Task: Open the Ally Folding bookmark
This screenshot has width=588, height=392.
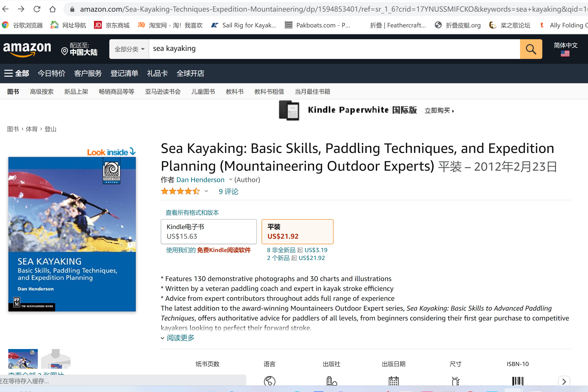Action: coord(564,25)
